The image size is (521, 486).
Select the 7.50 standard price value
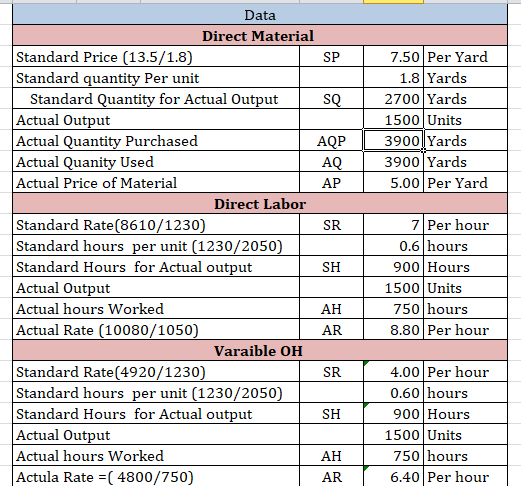(393, 57)
